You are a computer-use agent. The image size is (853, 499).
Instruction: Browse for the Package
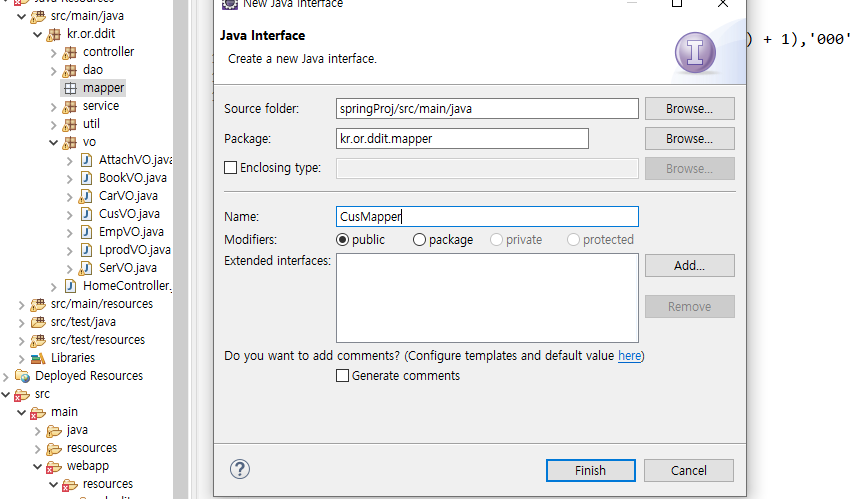click(689, 139)
